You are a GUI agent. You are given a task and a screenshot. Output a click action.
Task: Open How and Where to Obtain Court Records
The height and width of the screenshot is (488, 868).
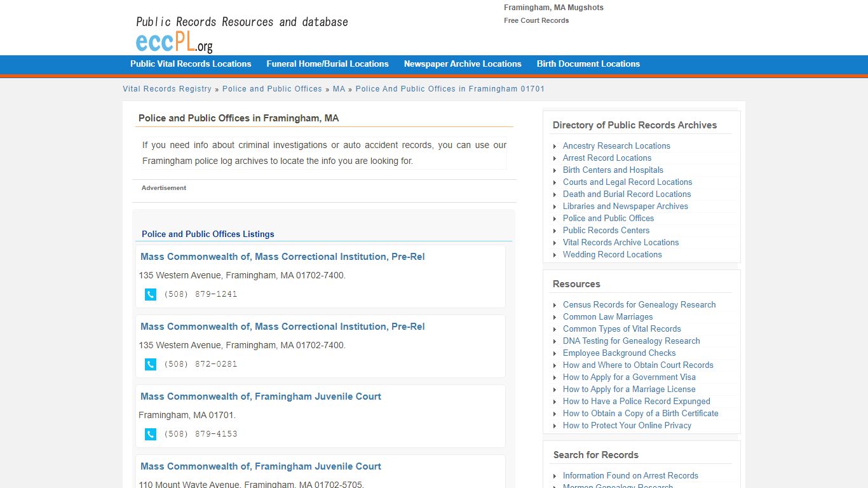point(638,365)
